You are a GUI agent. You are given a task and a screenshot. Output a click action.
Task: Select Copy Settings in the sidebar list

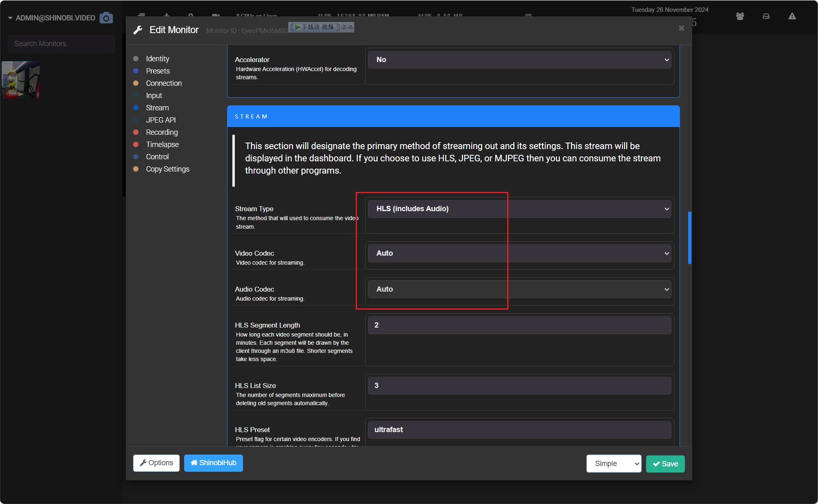167,169
